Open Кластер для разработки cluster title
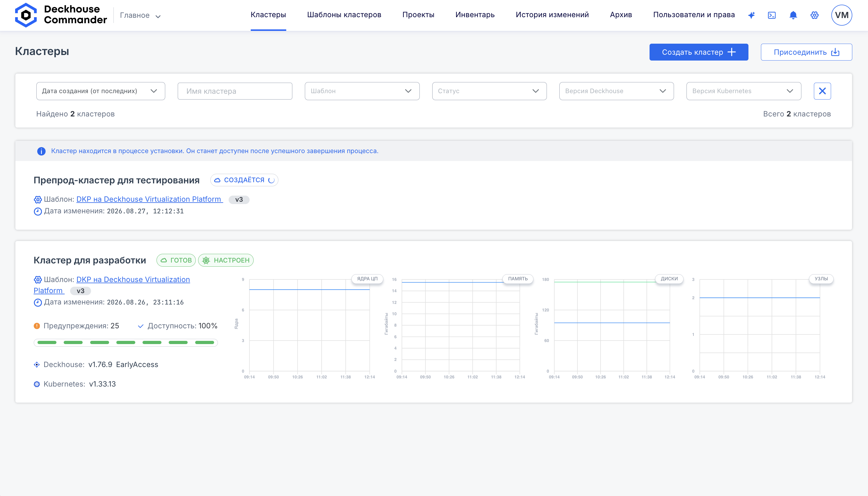Viewport: 868px width, 496px height. click(90, 260)
